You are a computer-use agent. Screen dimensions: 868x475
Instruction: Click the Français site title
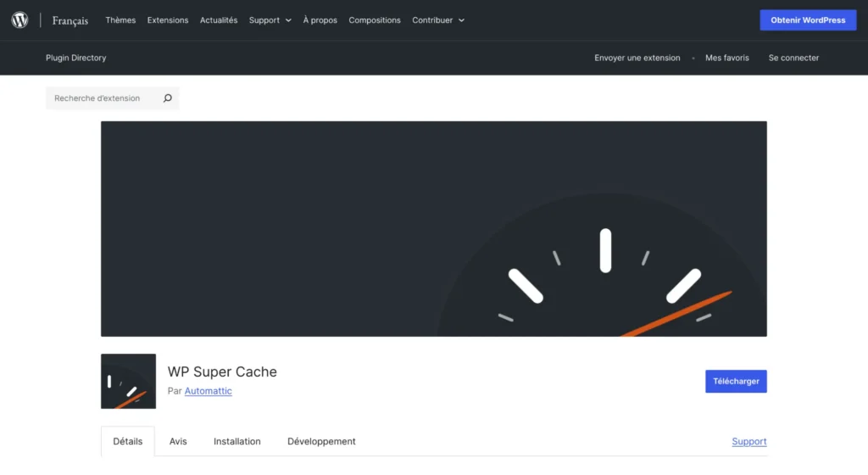tap(70, 20)
